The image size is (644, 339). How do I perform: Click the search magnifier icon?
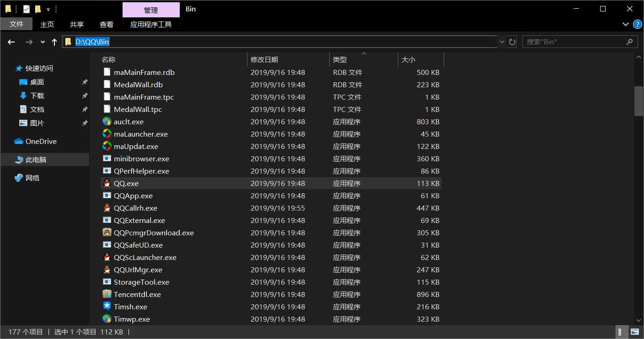tap(629, 42)
